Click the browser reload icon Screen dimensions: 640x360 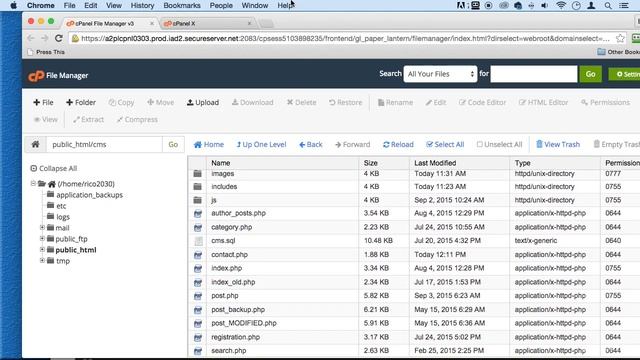(59, 38)
